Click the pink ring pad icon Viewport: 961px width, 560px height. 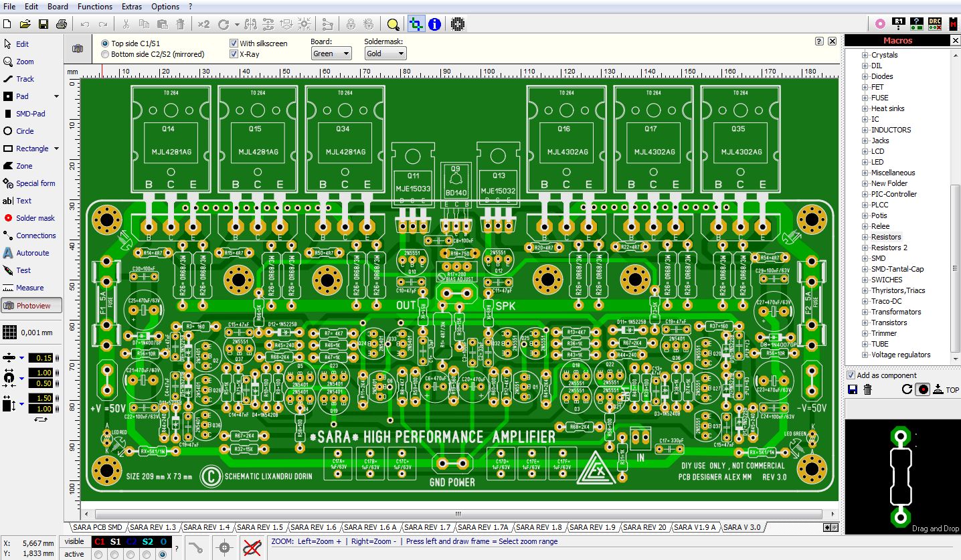880,24
